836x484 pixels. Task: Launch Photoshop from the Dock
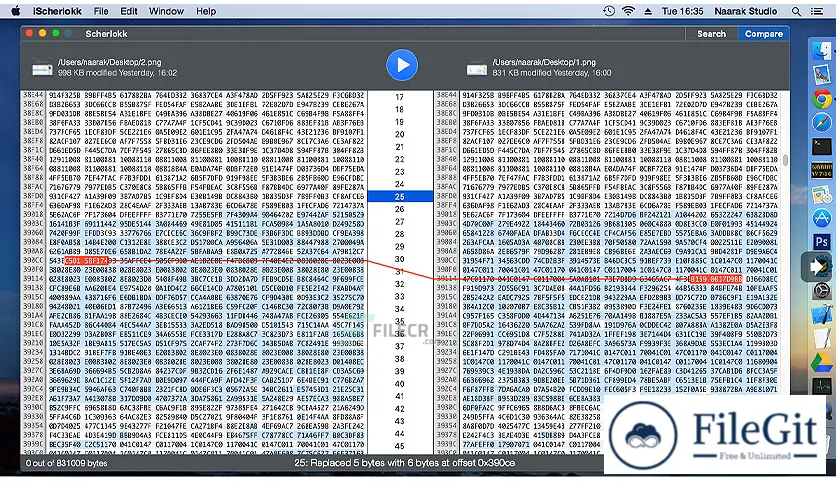[x=822, y=242]
